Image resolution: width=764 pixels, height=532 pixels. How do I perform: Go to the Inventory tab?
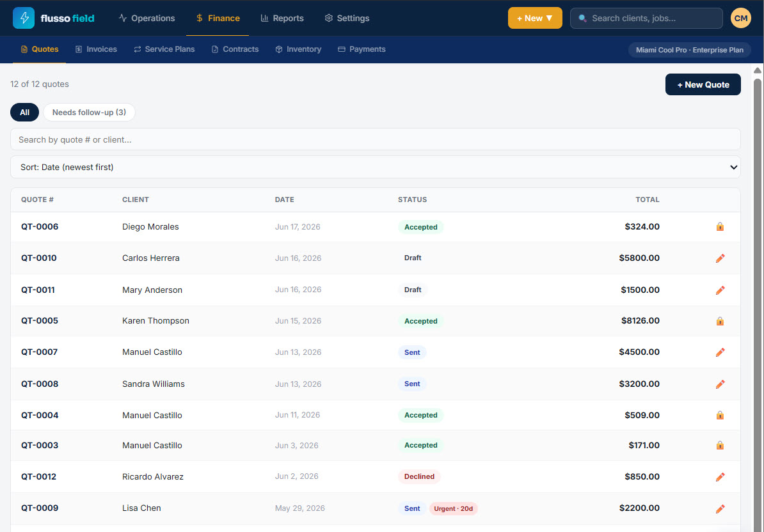pos(298,49)
